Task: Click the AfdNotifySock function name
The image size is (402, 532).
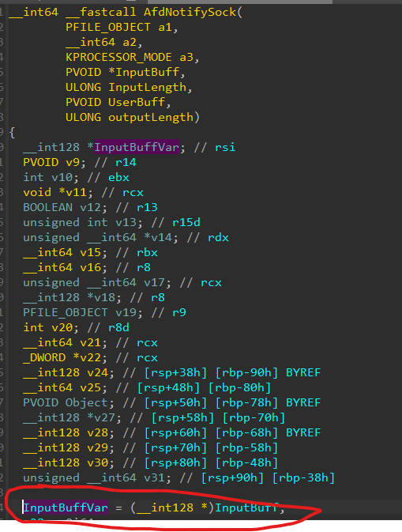Action: coord(190,12)
